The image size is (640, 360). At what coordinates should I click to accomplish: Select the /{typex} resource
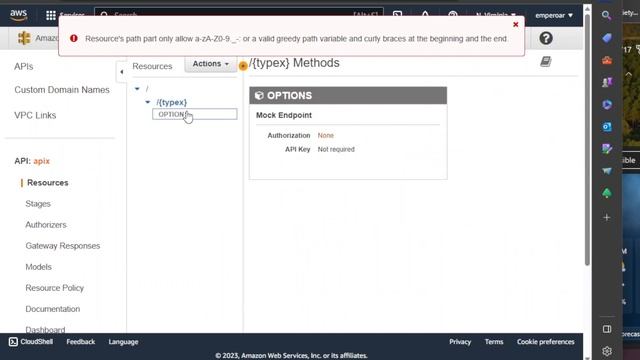[x=171, y=102]
